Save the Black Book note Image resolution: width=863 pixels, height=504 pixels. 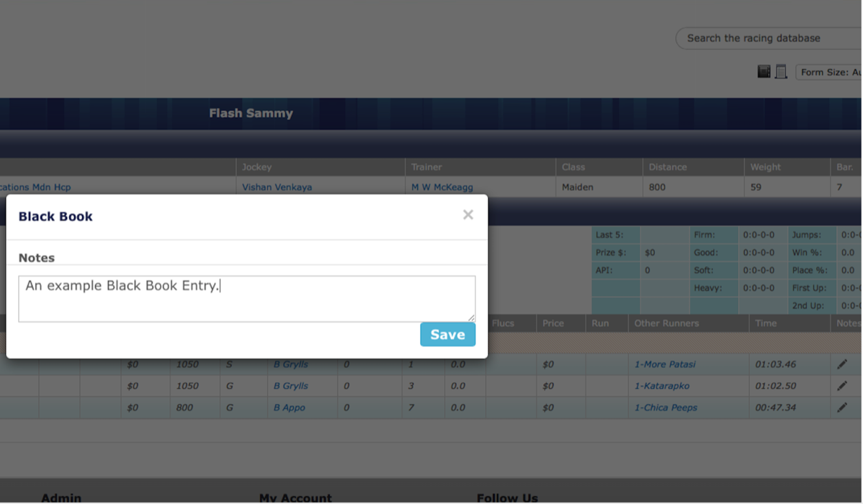click(447, 335)
